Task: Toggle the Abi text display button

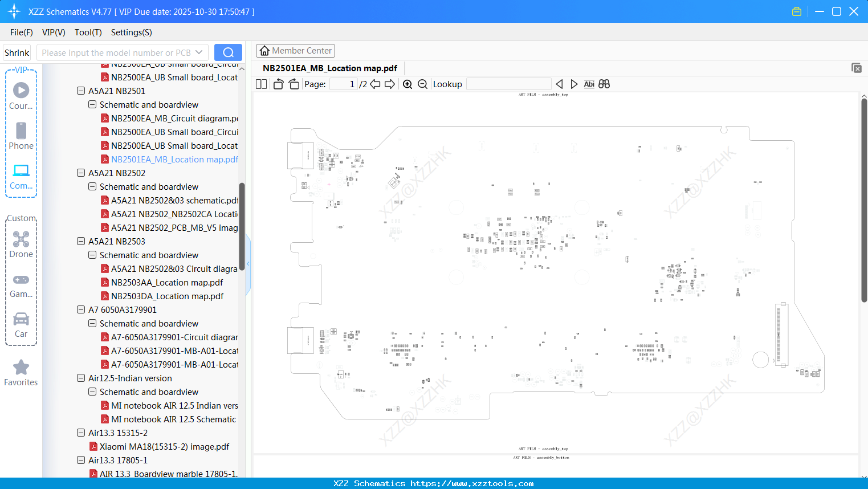Action: tap(589, 84)
